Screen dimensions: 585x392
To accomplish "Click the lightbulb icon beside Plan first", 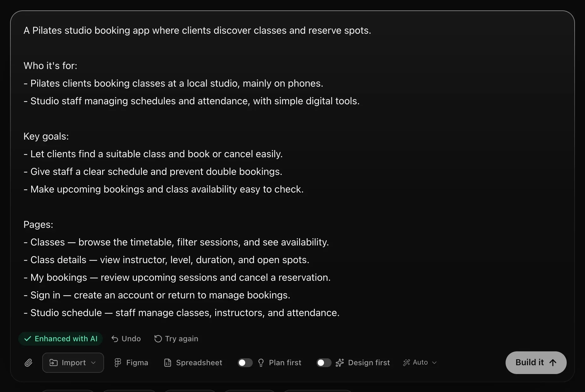I will click(x=261, y=363).
